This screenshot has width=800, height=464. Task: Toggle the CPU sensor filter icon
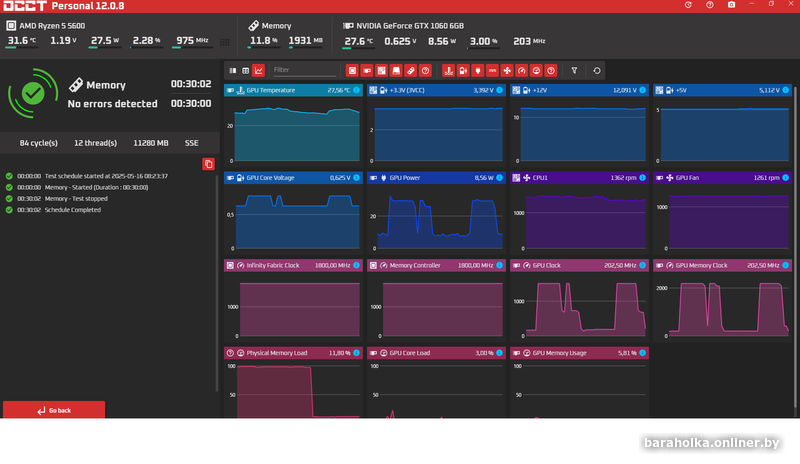352,70
